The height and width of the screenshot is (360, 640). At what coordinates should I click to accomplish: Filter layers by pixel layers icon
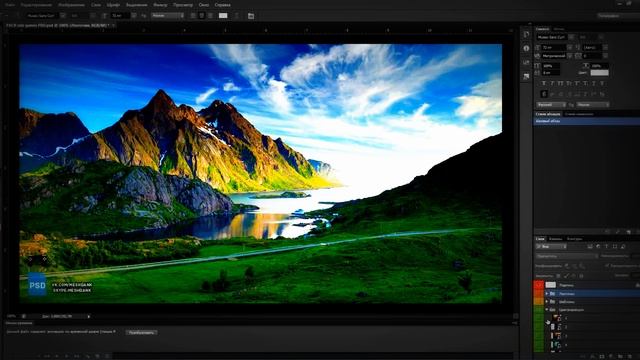click(590, 247)
